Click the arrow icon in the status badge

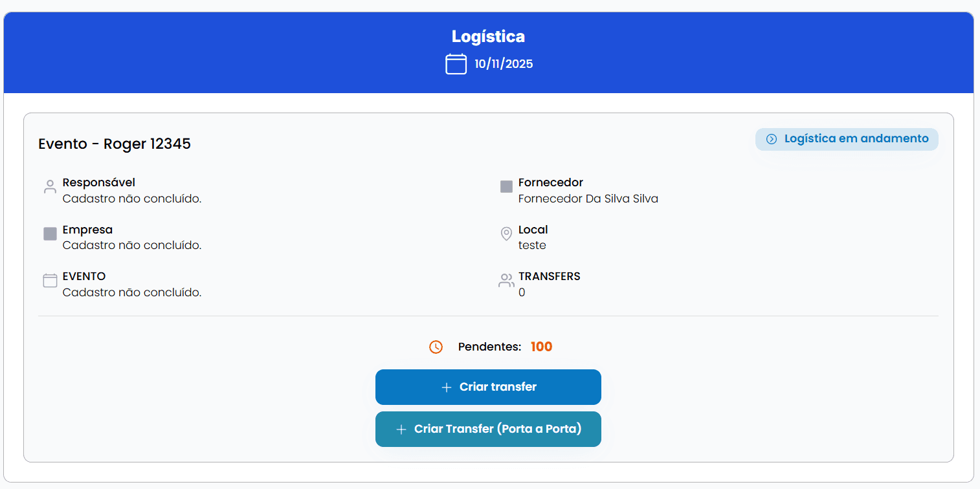coord(771,139)
